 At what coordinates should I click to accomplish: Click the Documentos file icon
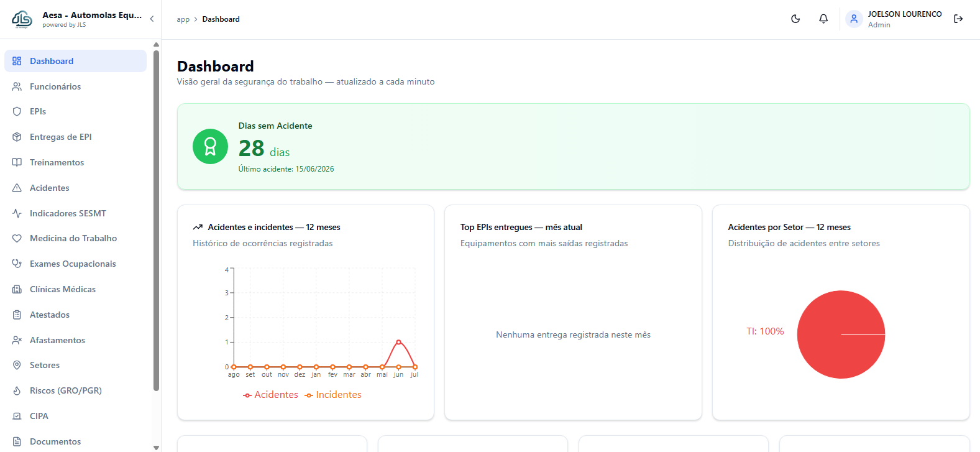pyautogui.click(x=17, y=441)
